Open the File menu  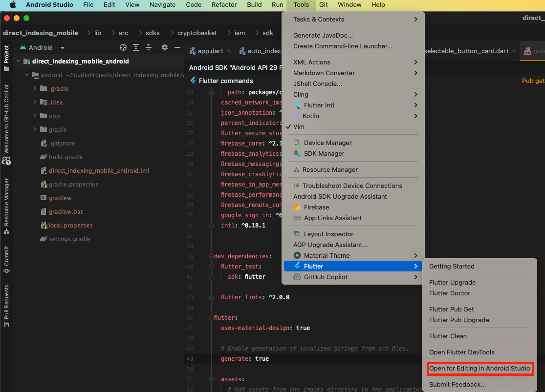click(x=88, y=4)
